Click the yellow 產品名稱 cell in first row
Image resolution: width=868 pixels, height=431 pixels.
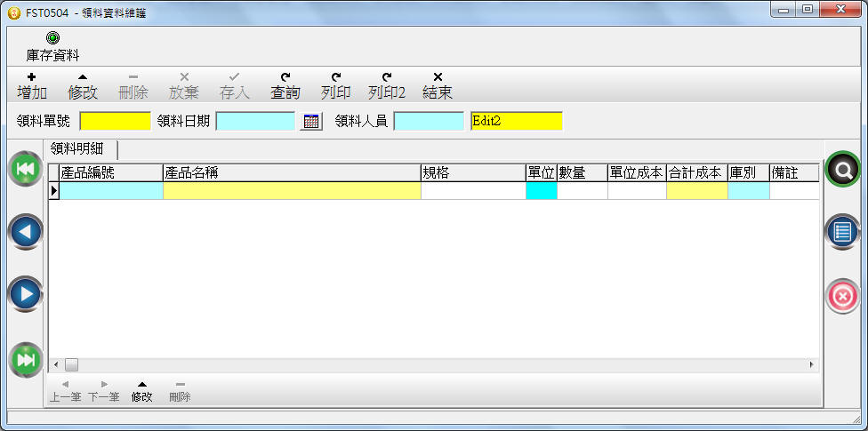[292, 191]
